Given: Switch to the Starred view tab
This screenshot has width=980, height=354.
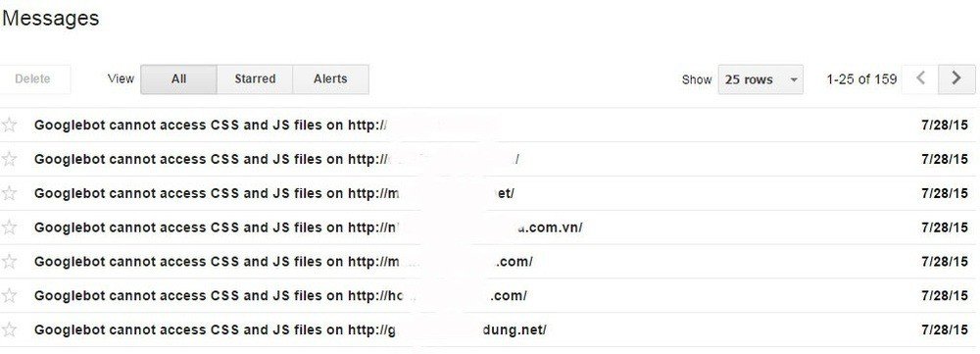Looking at the screenshot, I should [x=255, y=79].
